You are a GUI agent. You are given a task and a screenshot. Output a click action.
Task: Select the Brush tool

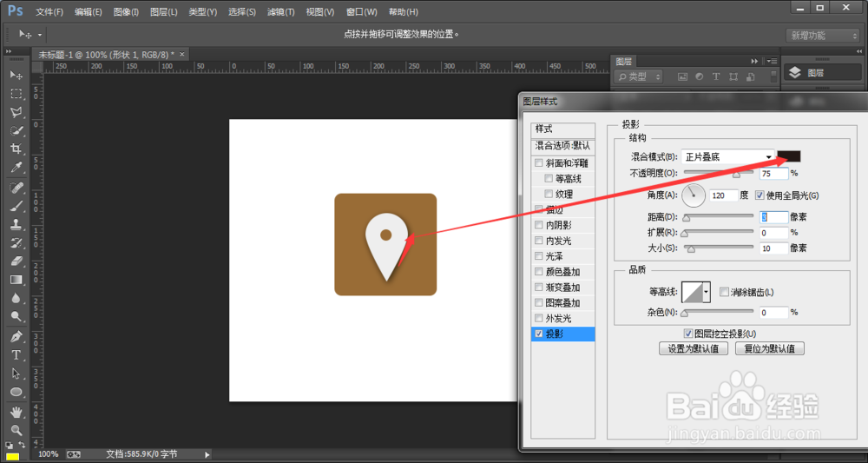[x=16, y=206]
